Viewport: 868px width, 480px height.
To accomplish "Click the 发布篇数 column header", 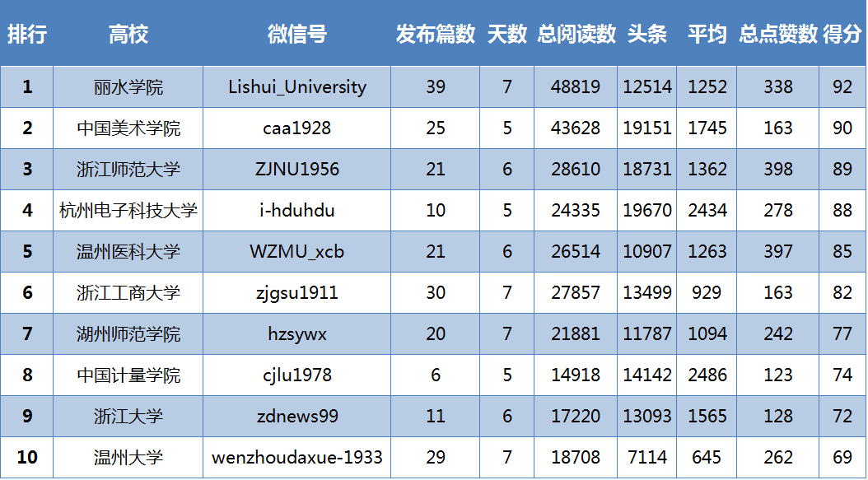I will (436, 35).
